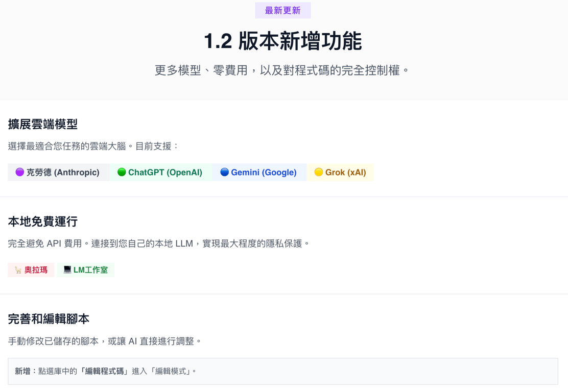Click the bold 「編輯程式碼」 text in note

[x=104, y=372]
